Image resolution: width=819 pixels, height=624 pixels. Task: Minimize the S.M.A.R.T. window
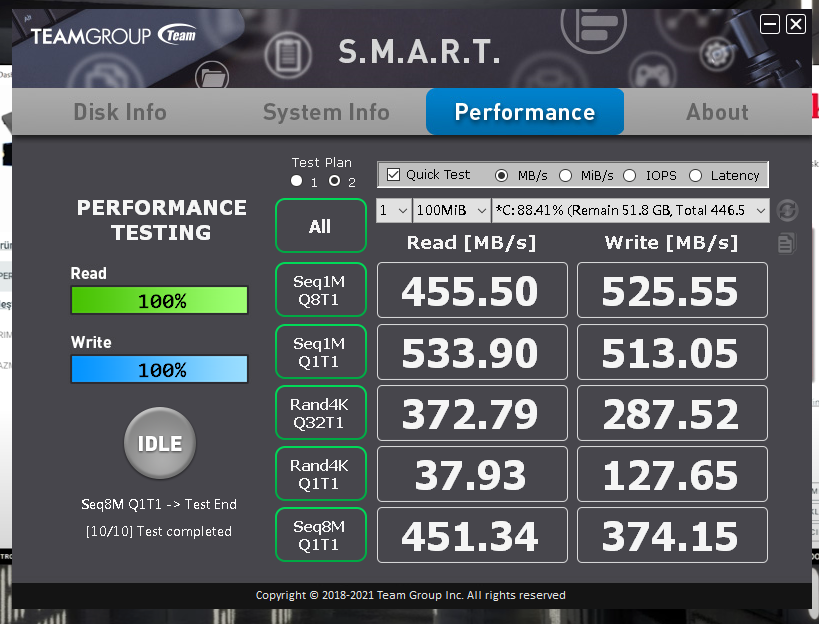[769, 24]
